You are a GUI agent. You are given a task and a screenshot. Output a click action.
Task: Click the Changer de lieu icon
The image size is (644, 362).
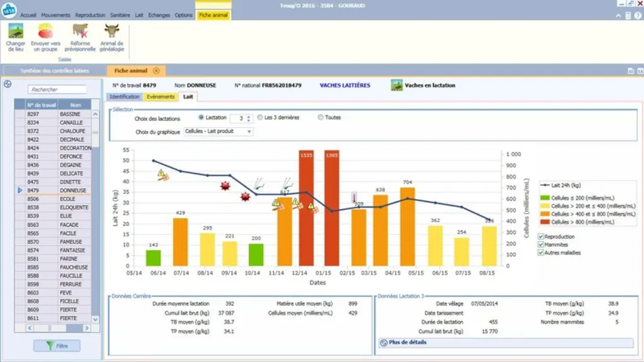[16, 31]
